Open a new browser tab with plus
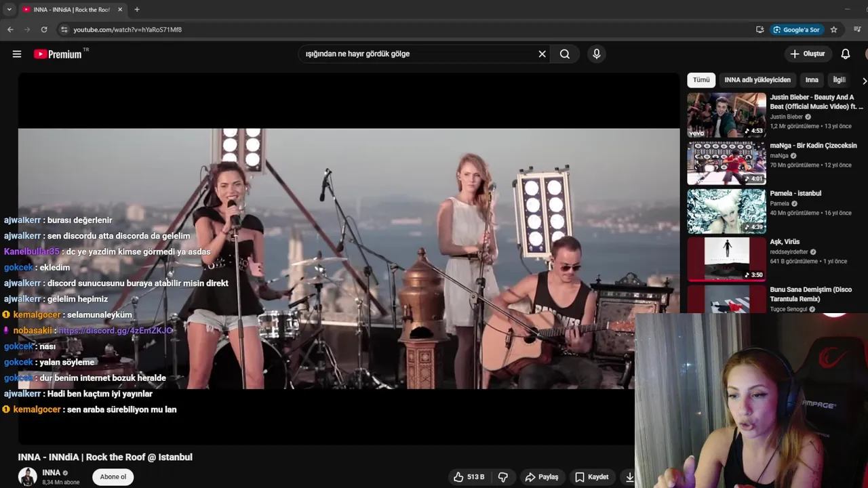The image size is (868, 488). (137, 9)
